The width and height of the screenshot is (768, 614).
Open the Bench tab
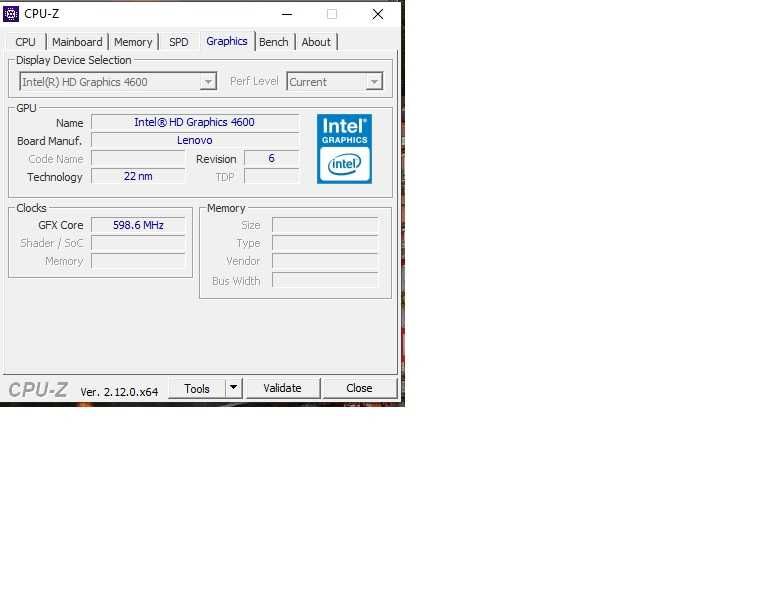[x=274, y=42]
